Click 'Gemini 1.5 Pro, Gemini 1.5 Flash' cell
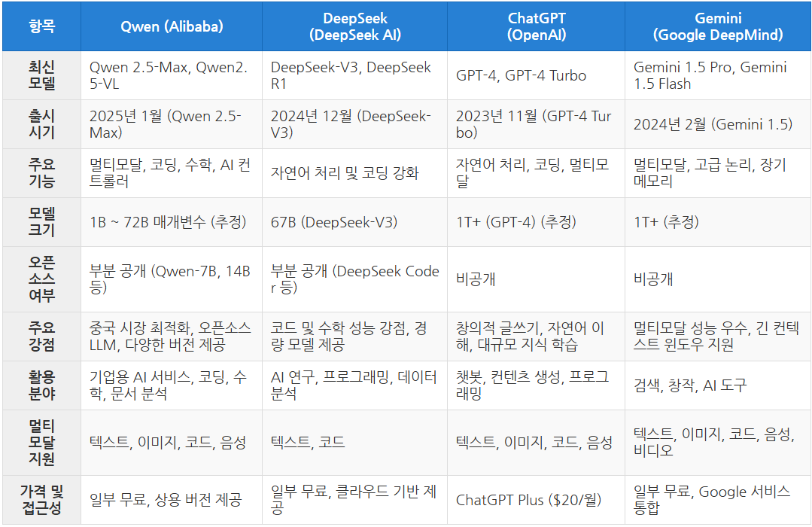The image size is (812, 527). pos(718,75)
